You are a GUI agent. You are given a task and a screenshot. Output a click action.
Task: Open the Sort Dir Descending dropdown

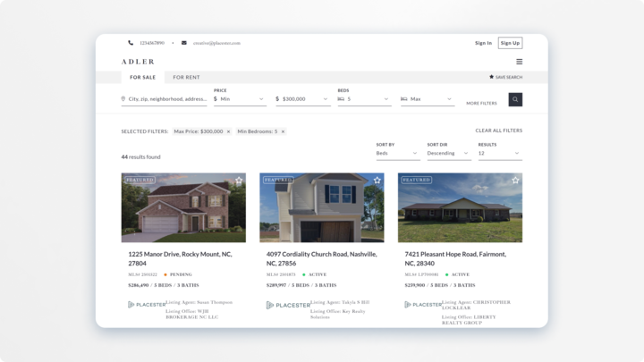(x=448, y=153)
